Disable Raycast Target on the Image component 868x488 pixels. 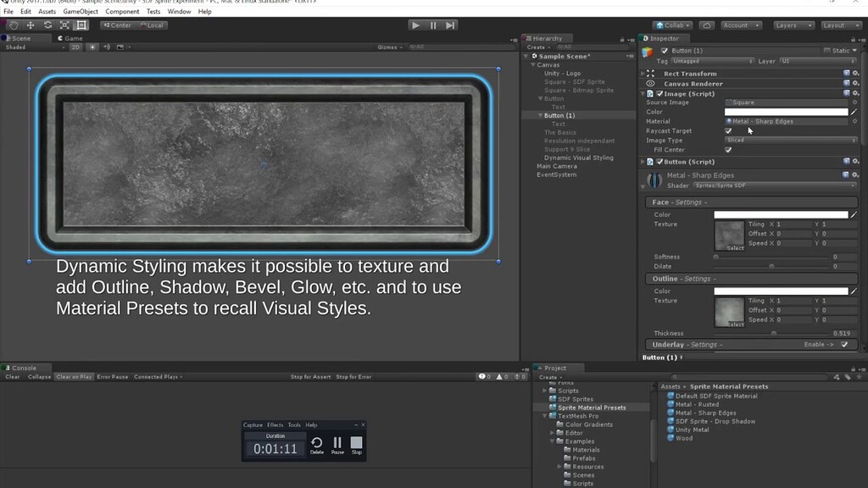(727, 131)
